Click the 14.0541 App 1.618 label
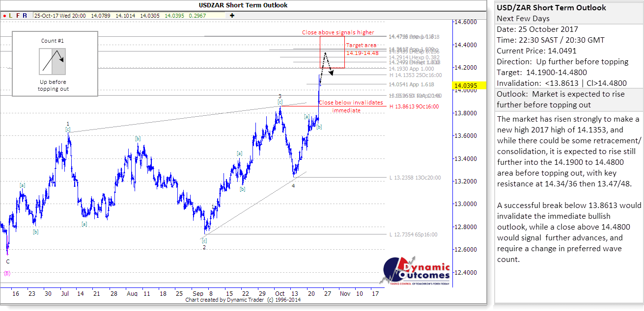 click(x=412, y=84)
